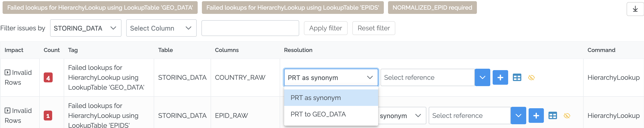Focus Select reference field in COUNTRY_RAW row

(428, 77)
